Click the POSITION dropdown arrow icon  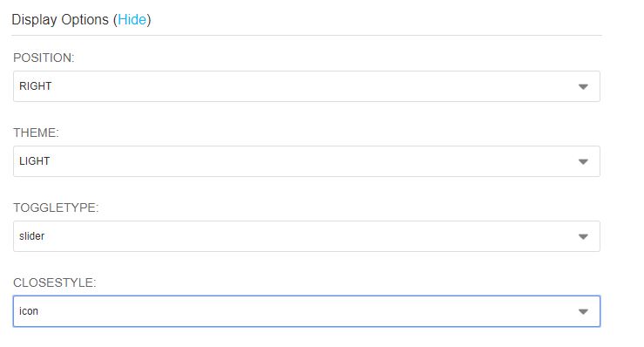tap(583, 87)
